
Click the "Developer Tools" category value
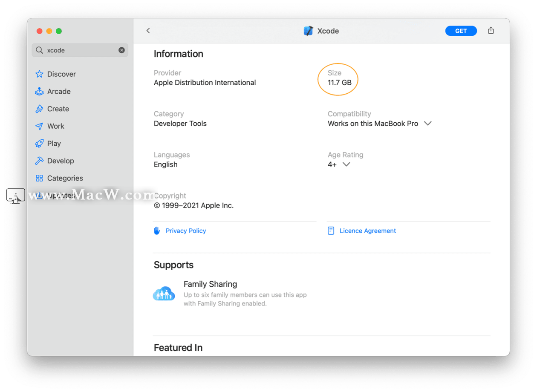click(180, 124)
